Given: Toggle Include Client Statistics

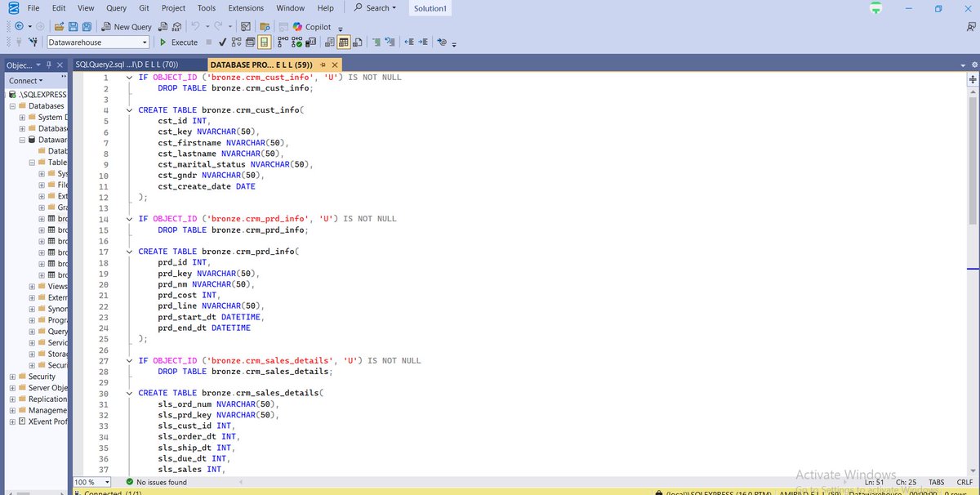Looking at the screenshot, I should [x=311, y=42].
